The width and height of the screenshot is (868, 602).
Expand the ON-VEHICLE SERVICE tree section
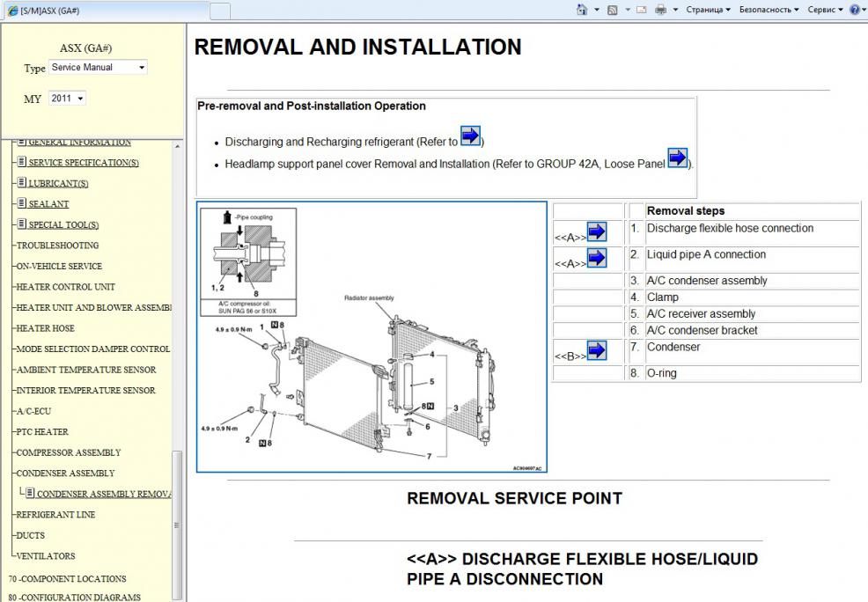coord(59,266)
